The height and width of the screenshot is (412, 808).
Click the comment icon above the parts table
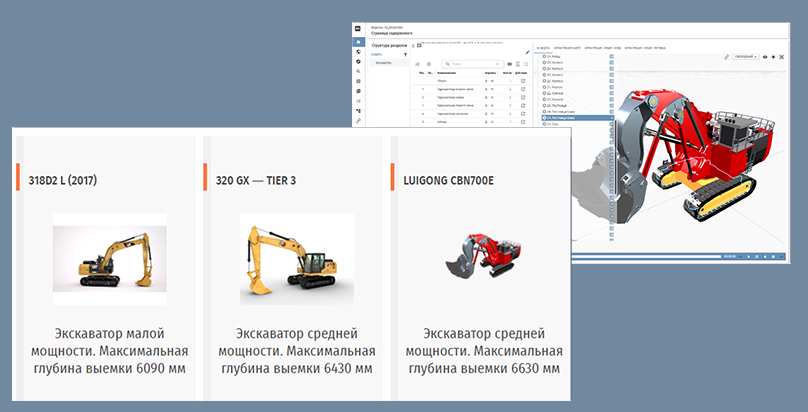point(419,45)
